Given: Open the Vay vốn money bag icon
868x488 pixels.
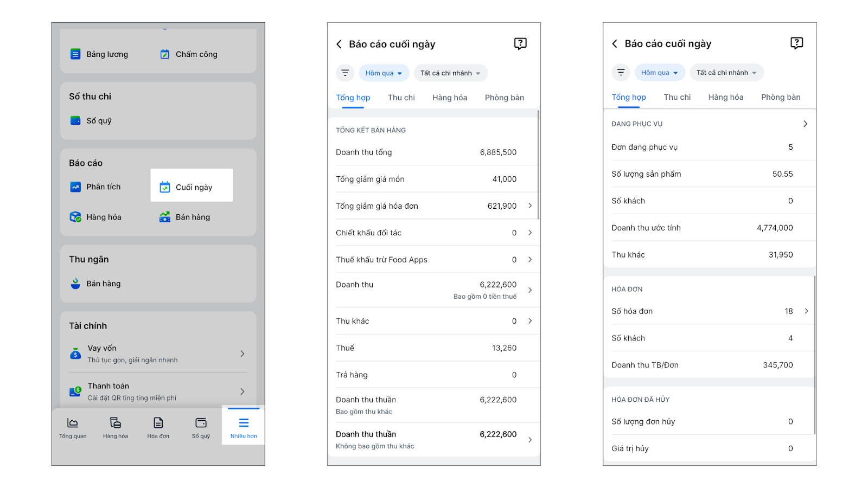Looking at the screenshot, I should [75, 354].
